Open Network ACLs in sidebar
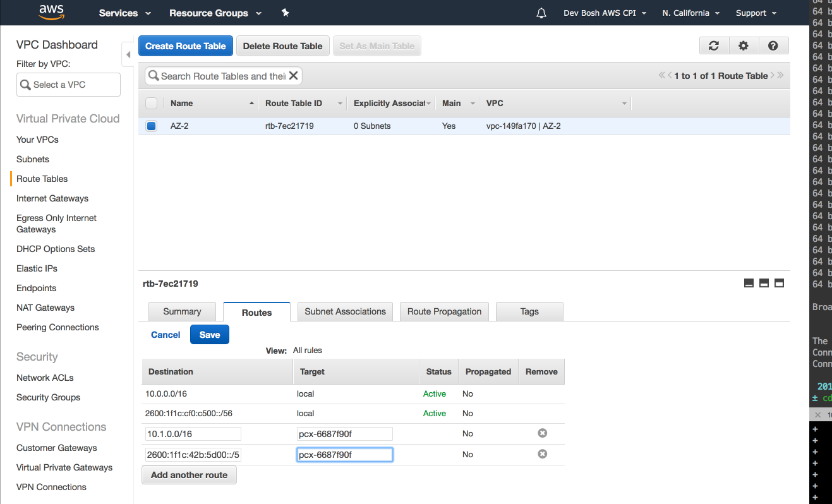The image size is (832, 504). [45, 378]
